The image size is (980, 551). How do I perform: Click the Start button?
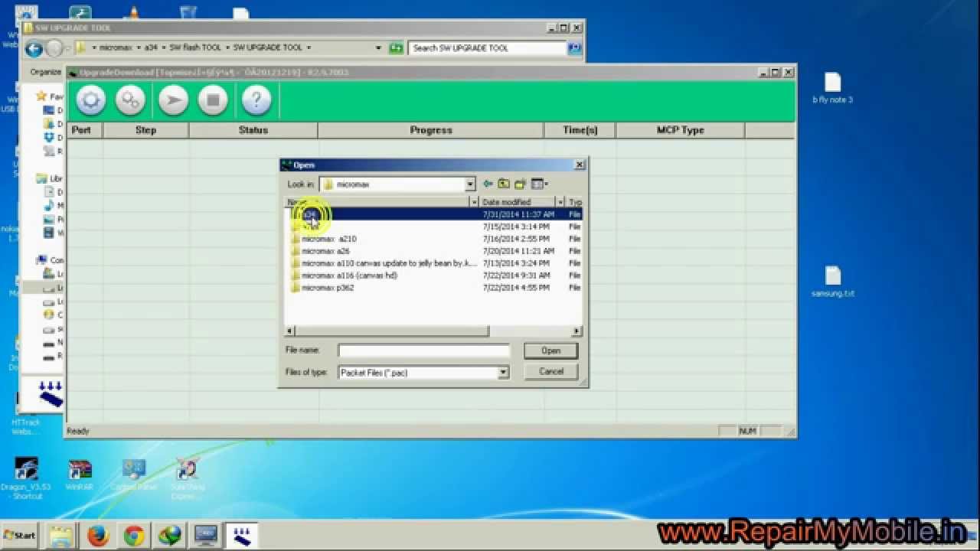click(20, 536)
